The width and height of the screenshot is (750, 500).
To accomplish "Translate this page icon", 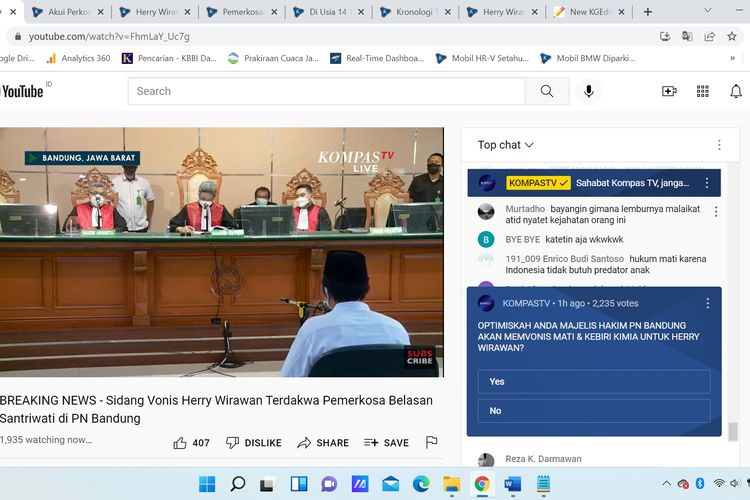I will [x=687, y=36].
